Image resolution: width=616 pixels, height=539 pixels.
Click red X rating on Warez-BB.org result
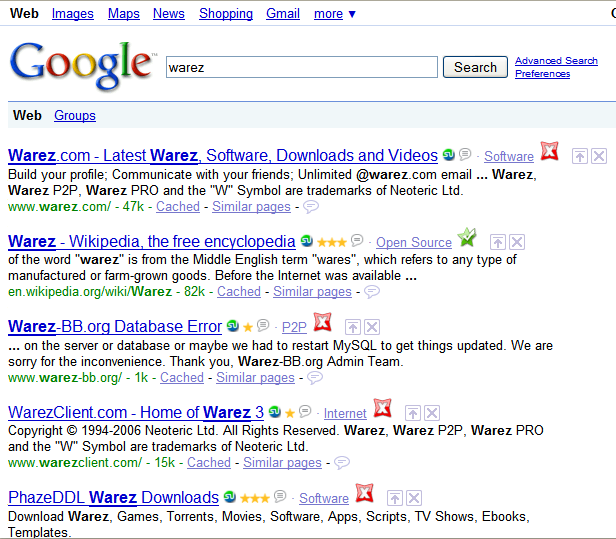[323, 322]
